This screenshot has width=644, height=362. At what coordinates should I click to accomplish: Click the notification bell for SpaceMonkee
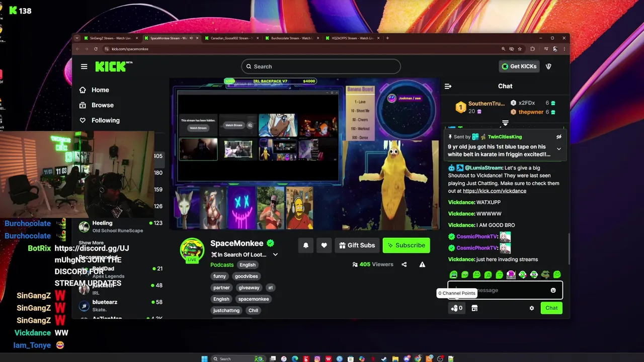[x=306, y=245]
